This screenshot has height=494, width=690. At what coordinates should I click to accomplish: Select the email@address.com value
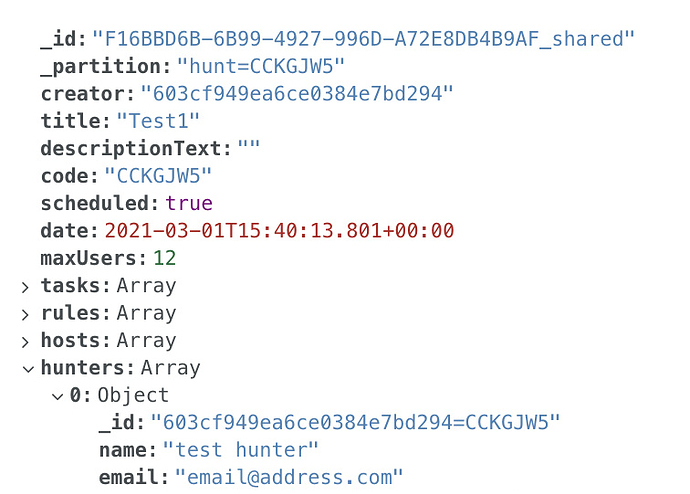coord(288,477)
